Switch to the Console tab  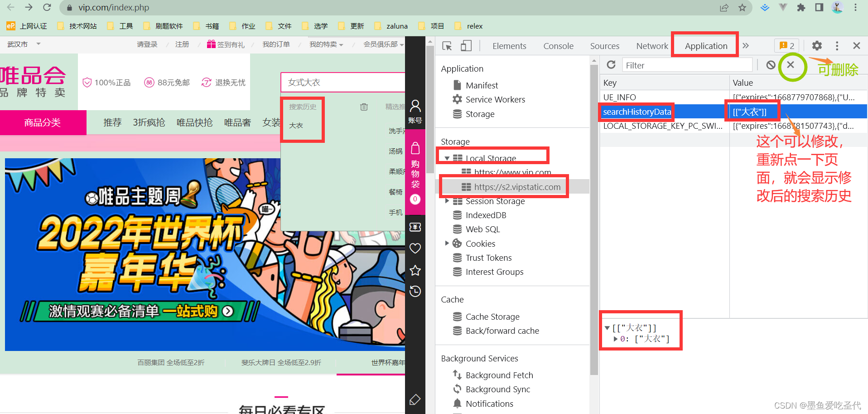click(x=558, y=46)
